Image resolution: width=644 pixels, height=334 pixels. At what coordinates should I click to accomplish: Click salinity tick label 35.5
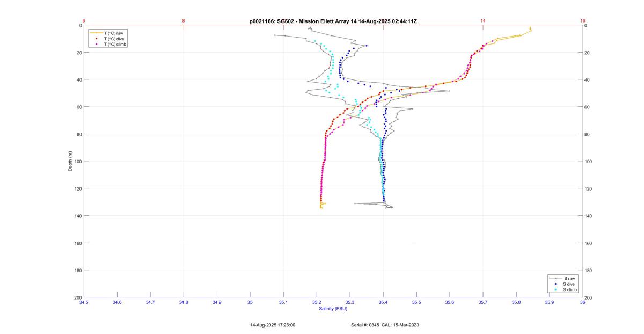(x=416, y=303)
